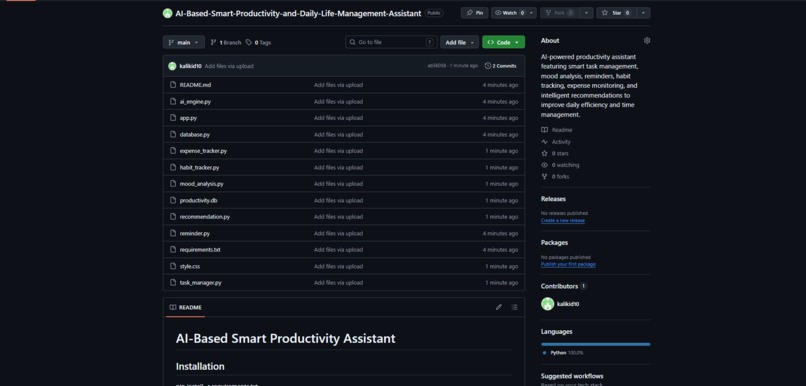Click the kalikid10 avatar under Contributors
Viewport: 806px width, 386px height.
(547, 304)
